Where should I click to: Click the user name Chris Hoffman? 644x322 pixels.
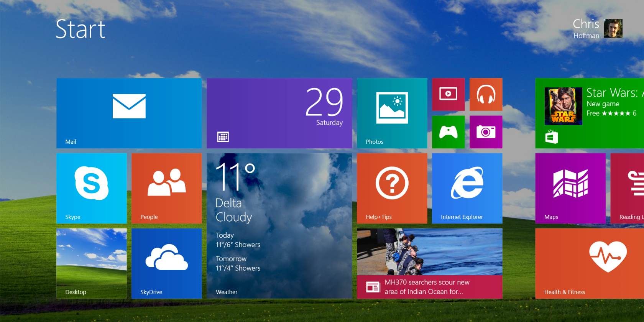click(586, 29)
